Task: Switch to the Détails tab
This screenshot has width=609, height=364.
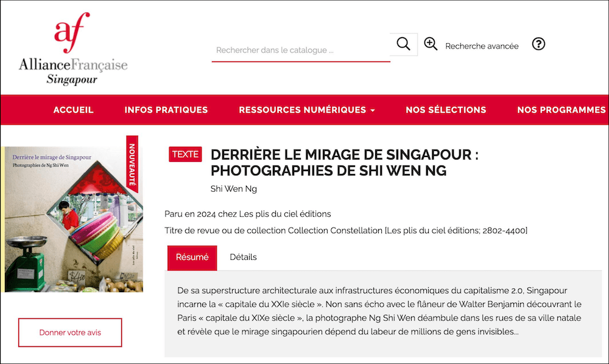Action: 243,257
